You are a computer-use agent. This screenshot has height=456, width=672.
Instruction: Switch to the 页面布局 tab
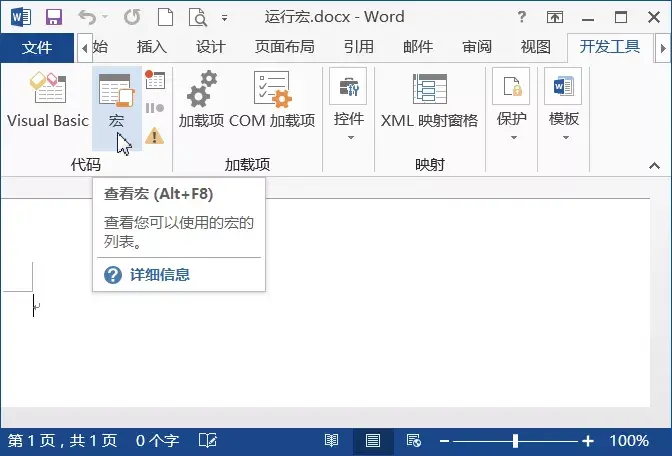click(x=285, y=47)
